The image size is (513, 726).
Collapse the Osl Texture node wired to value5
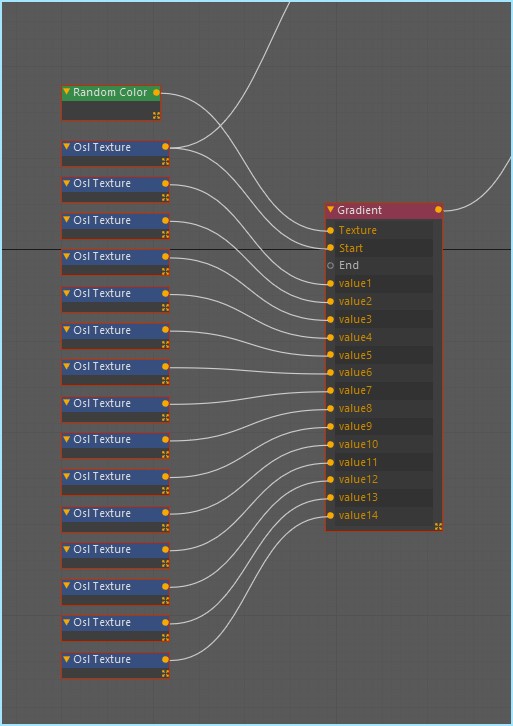click(67, 330)
